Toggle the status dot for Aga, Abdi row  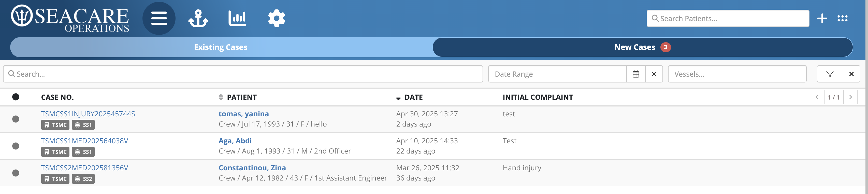[x=16, y=146]
